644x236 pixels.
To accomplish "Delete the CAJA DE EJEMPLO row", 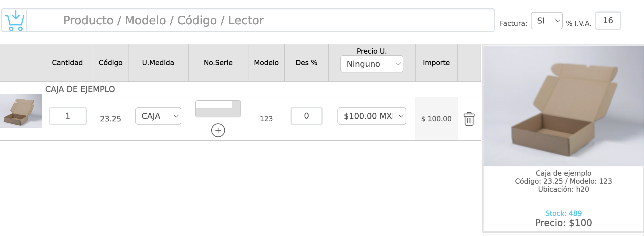I will click(469, 119).
